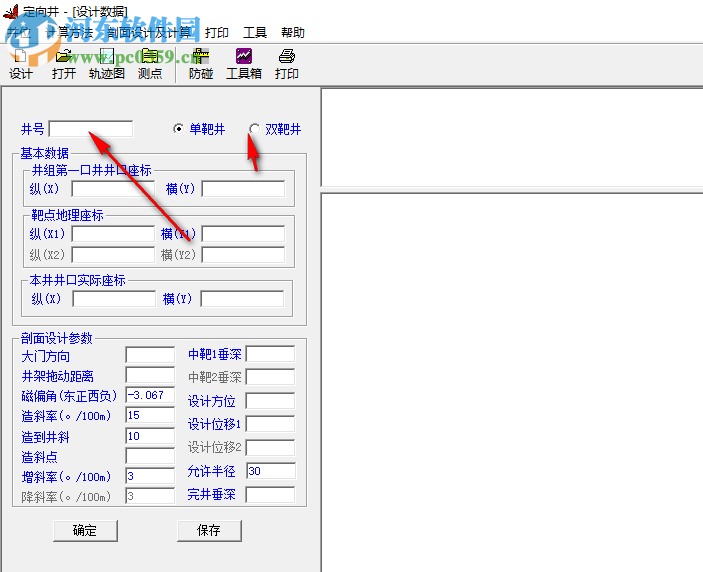Viewport: 703px width, 572px height.
Task: Open the 打印 menu in menu bar
Action: [217, 32]
